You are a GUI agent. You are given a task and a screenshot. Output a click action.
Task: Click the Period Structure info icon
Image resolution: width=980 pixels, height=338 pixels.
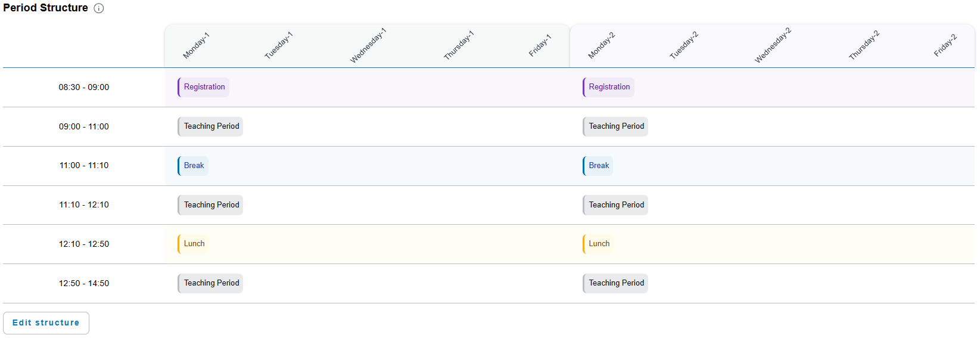click(x=99, y=8)
